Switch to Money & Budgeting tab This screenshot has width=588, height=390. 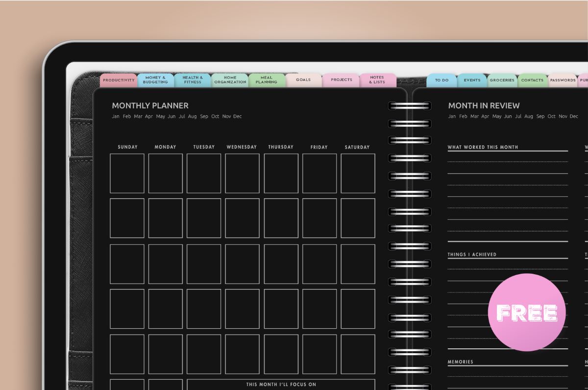155,80
